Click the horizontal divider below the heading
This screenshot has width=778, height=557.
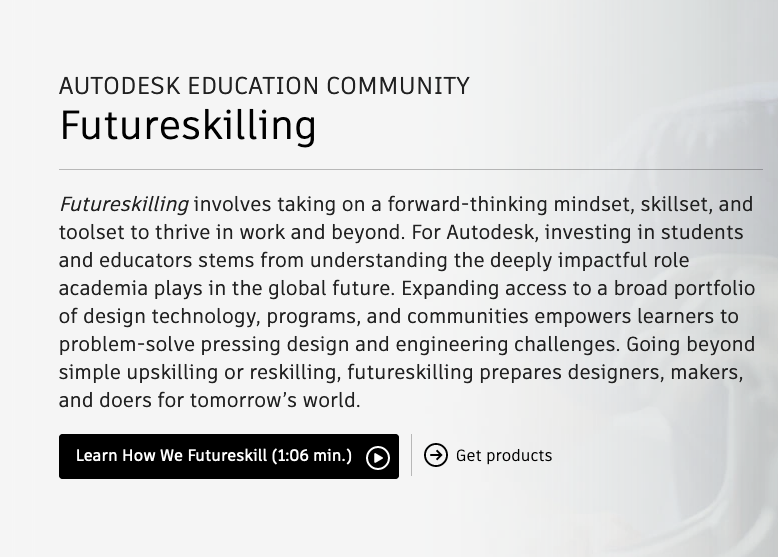tap(411, 170)
